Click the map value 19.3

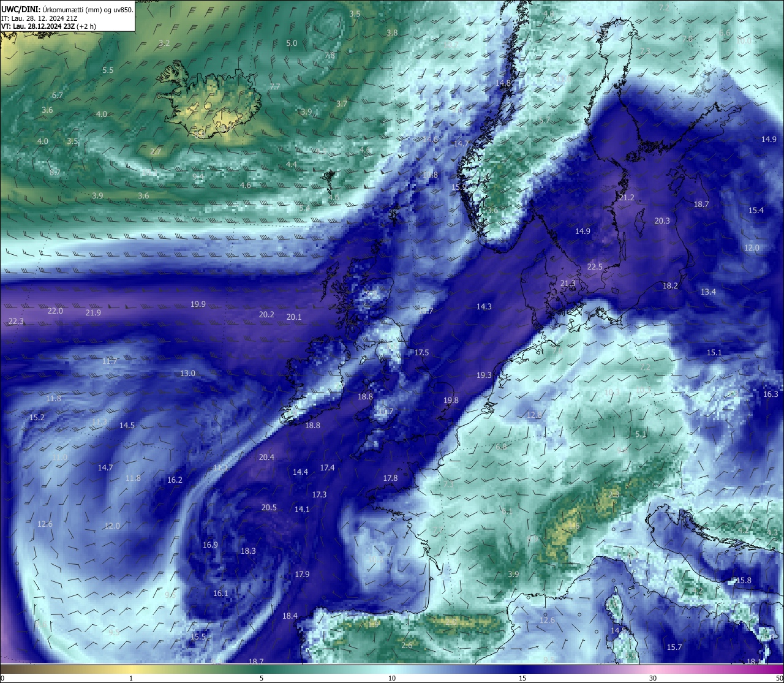tap(484, 375)
